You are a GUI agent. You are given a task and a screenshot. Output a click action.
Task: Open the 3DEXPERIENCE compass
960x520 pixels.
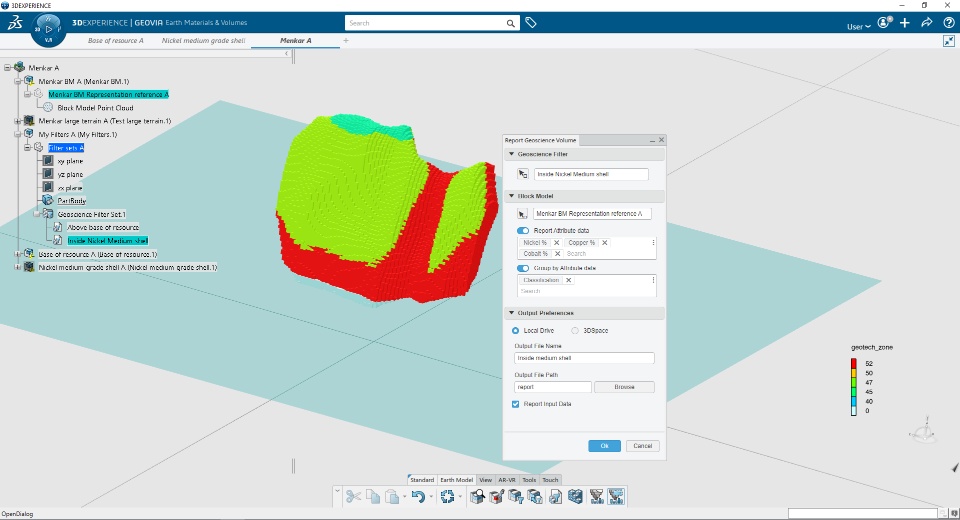pos(48,29)
